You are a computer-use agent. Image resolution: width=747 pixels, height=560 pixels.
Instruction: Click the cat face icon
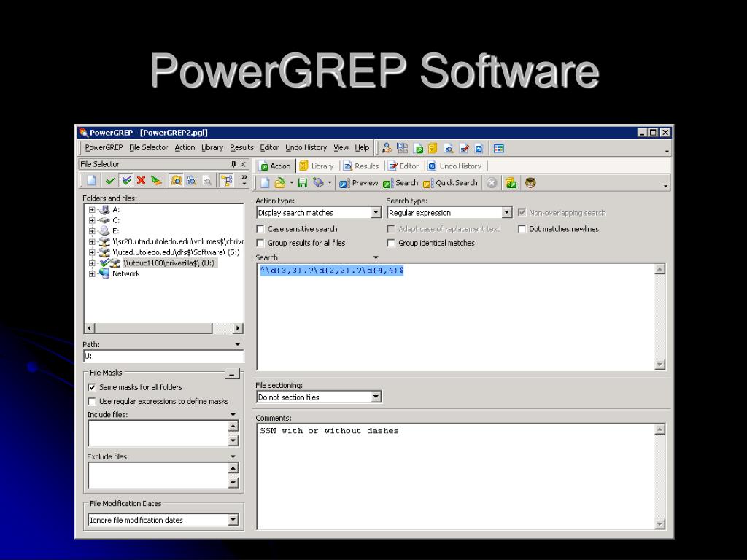[x=530, y=183]
